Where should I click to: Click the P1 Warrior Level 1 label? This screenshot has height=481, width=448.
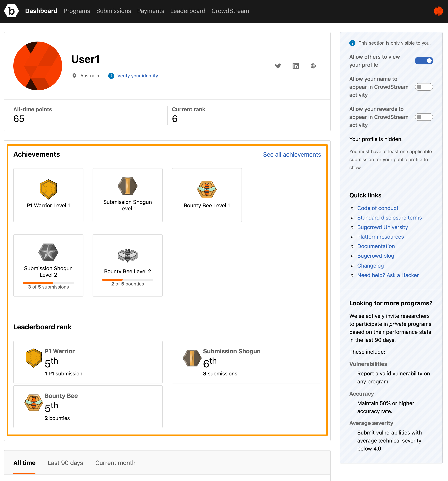coord(48,205)
